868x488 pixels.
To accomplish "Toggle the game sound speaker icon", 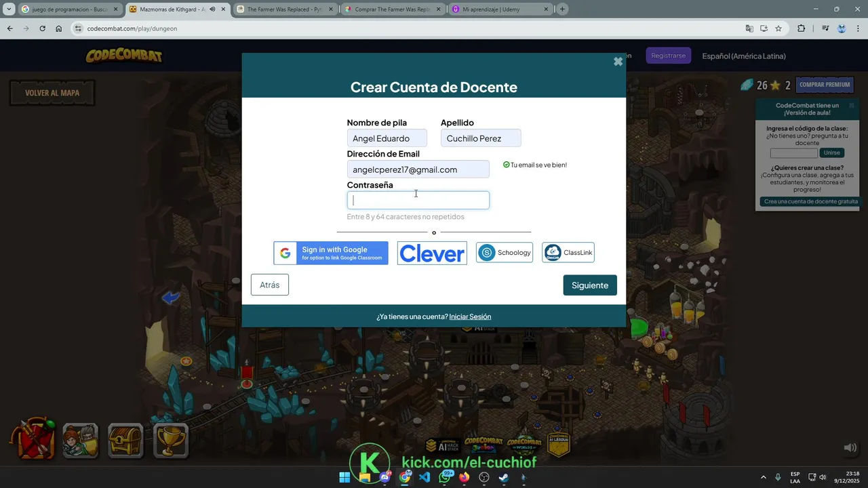I will pyautogui.click(x=850, y=448).
